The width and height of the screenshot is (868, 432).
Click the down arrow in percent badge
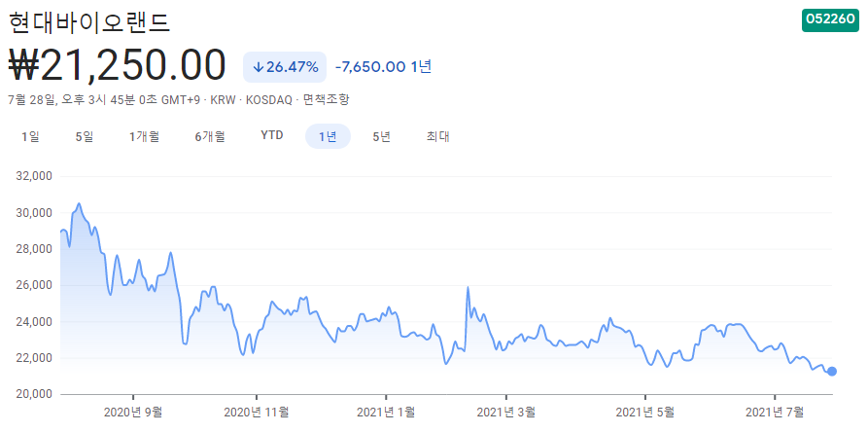pyautogui.click(x=258, y=67)
